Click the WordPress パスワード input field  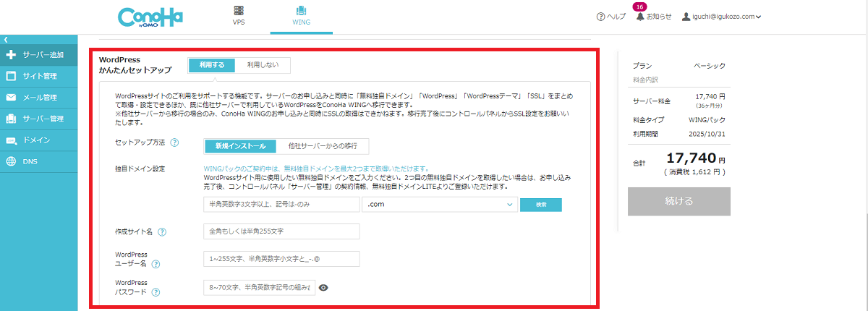260,287
